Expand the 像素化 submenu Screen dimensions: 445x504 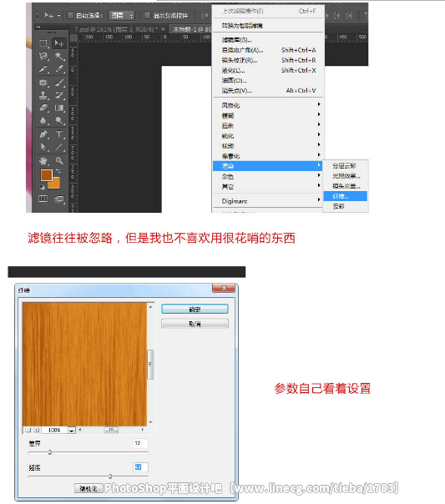coord(267,156)
